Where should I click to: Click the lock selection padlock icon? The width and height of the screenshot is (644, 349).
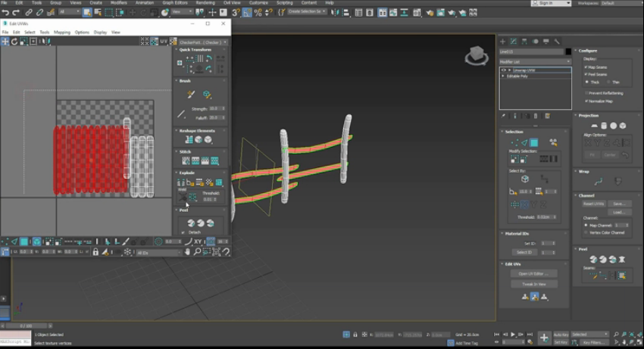[x=95, y=251]
